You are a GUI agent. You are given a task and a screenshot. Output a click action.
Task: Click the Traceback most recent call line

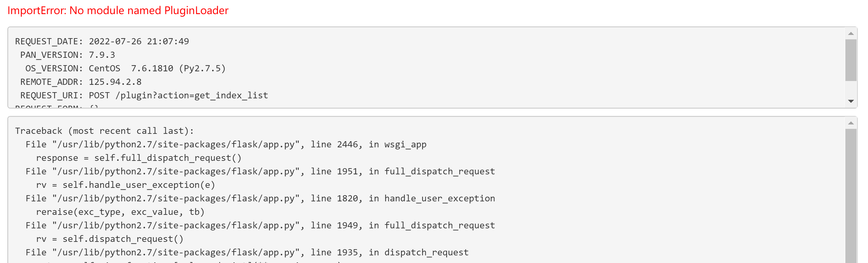(104, 131)
